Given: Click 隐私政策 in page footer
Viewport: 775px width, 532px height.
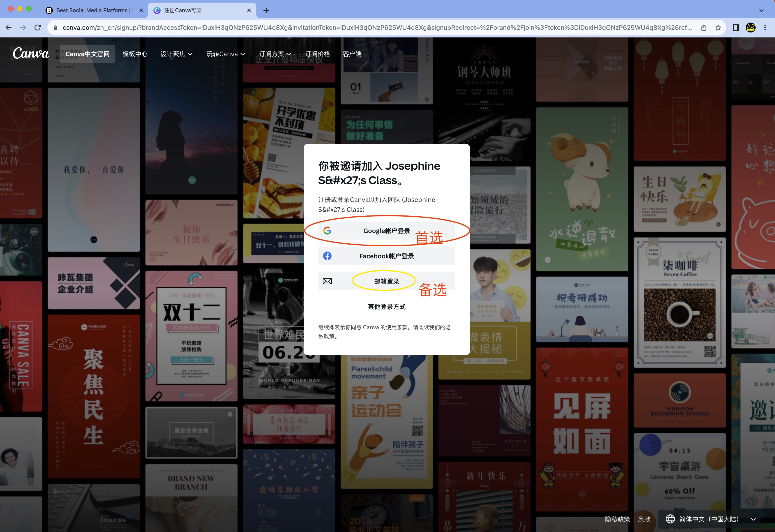Looking at the screenshot, I should click(617, 519).
